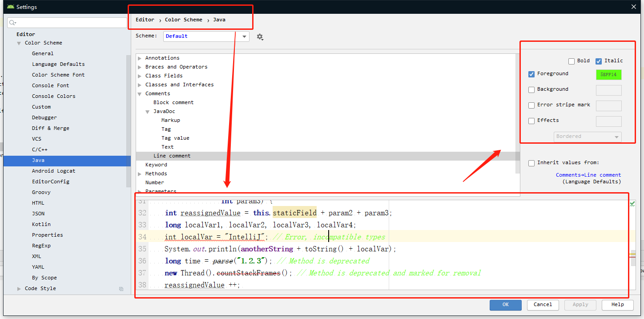This screenshot has width=644, height=319.
Task: Open the By Scope page
Action: (x=44, y=278)
